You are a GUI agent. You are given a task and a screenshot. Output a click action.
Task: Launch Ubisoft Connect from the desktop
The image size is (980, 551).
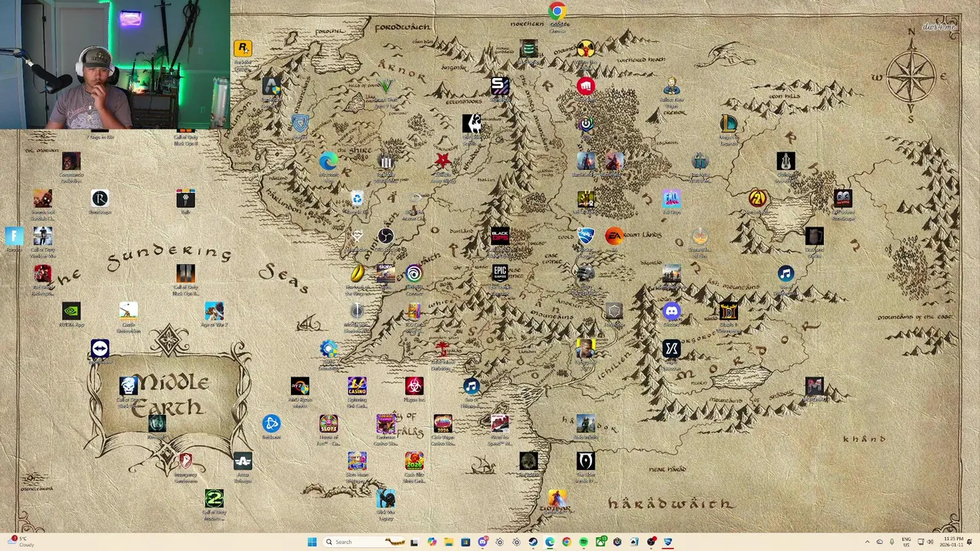(x=414, y=273)
